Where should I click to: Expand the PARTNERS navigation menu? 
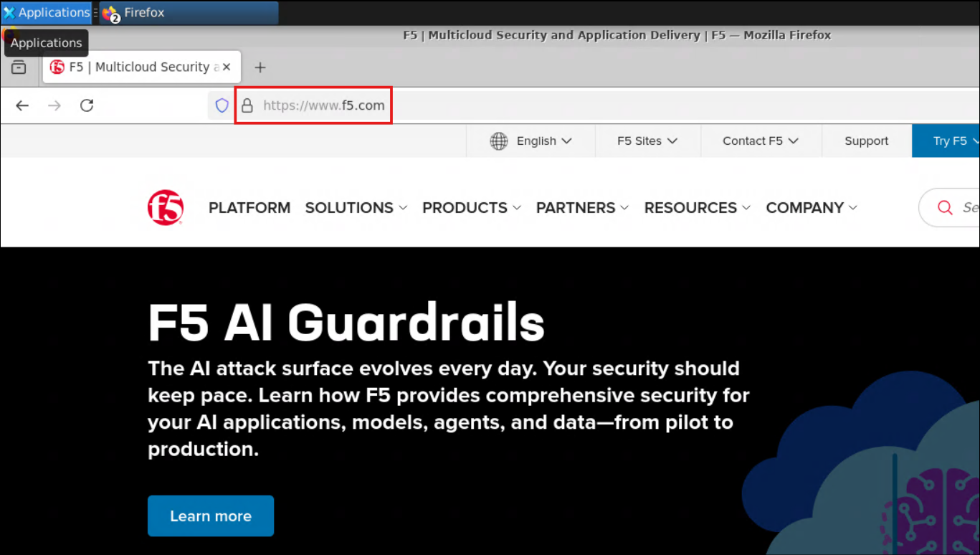point(583,208)
